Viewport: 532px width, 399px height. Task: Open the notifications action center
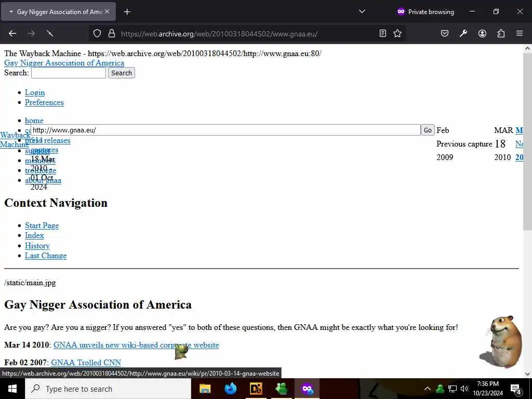[x=516, y=389]
